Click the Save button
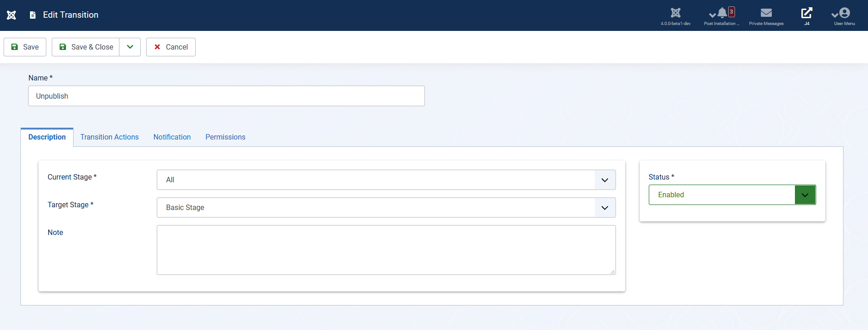This screenshot has height=330, width=868. pyautogui.click(x=25, y=47)
